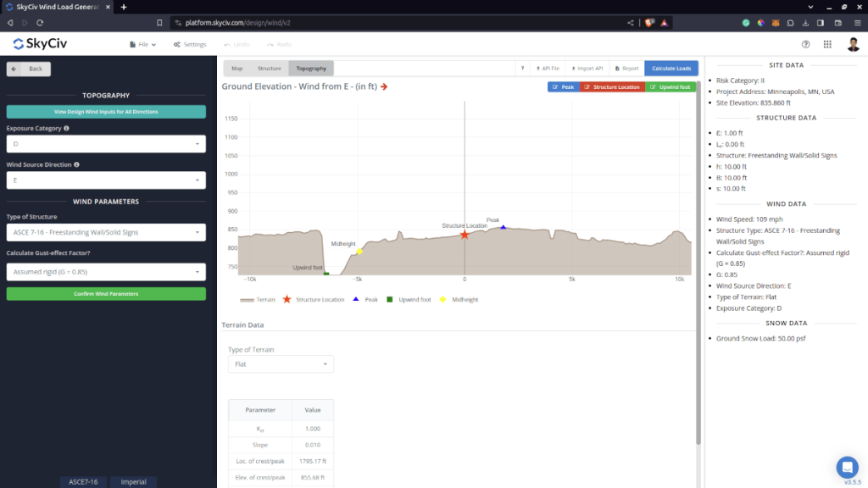
Task: Toggle Peak series in chart legend
Action: (x=365, y=299)
